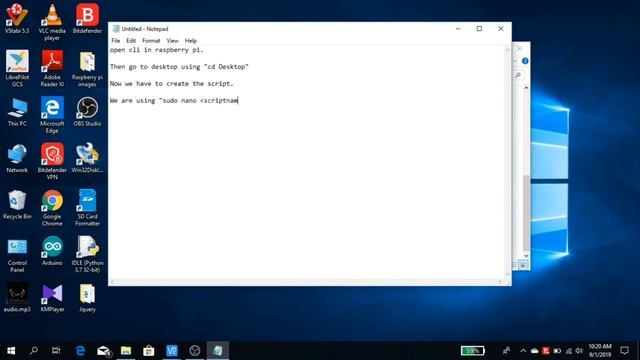Click the search magnifier in background window
This screenshot has width=640, height=360.
tap(518, 75)
